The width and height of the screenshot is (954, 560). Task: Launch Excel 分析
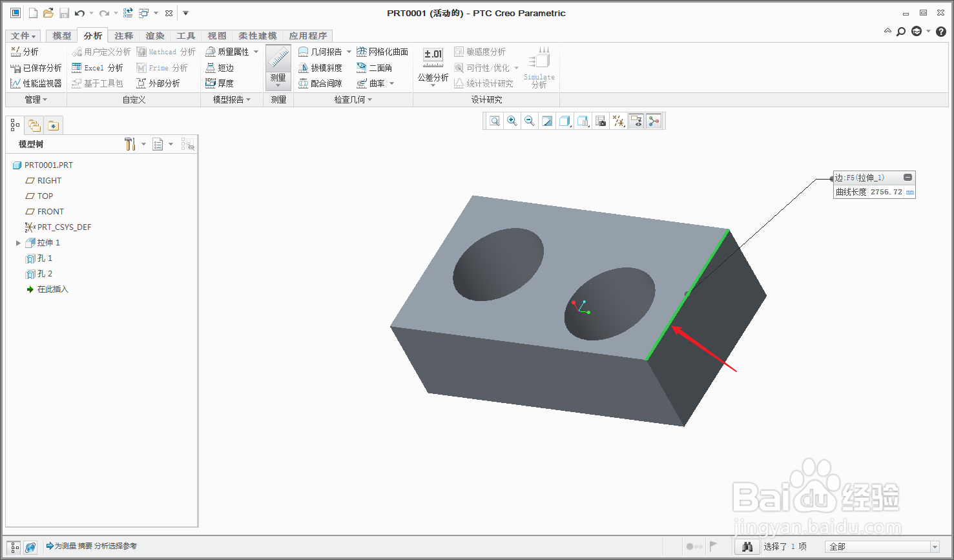[x=98, y=68]
